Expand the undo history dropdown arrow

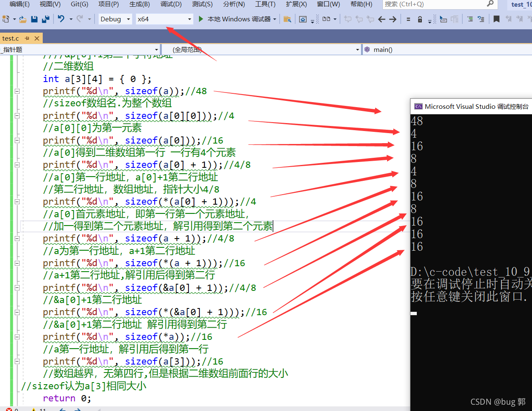pyautogui.click(x=71, y=19)
